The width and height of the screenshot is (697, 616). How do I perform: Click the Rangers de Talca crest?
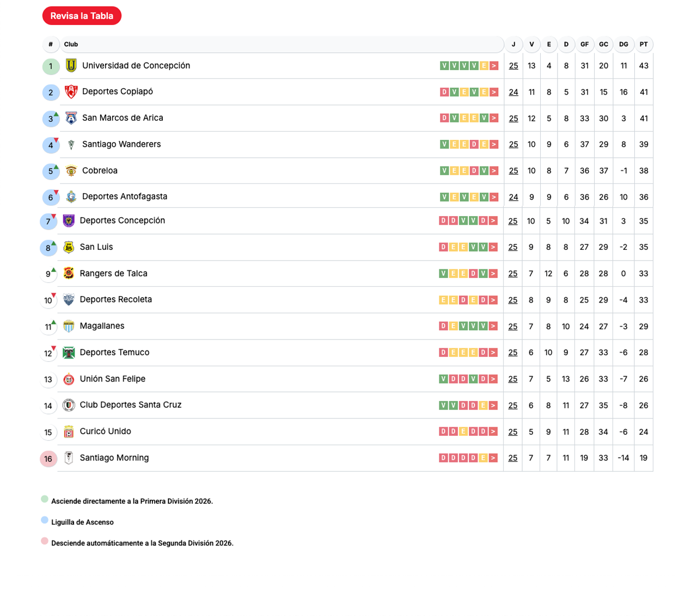point(69,274)
